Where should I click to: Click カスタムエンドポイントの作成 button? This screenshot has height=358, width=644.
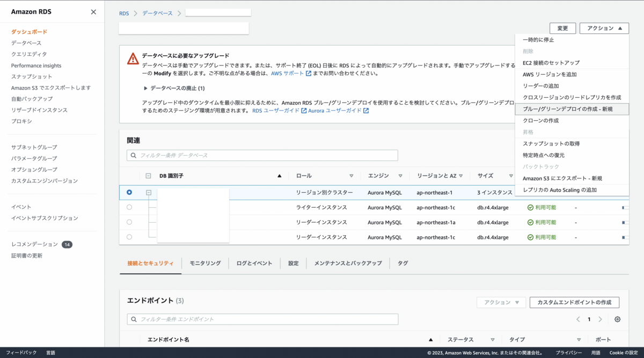coord(574,303)
